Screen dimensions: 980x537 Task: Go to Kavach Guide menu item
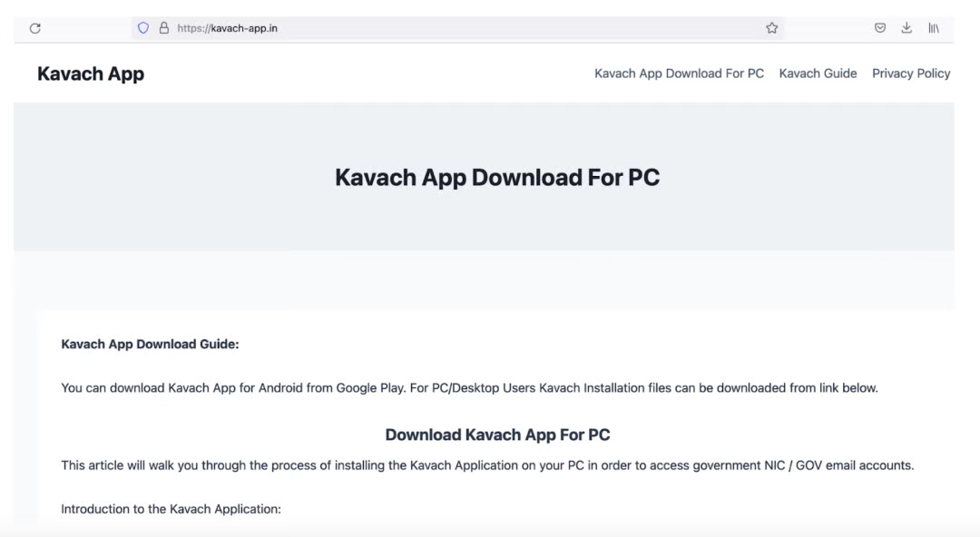click(x=818, y=73)
